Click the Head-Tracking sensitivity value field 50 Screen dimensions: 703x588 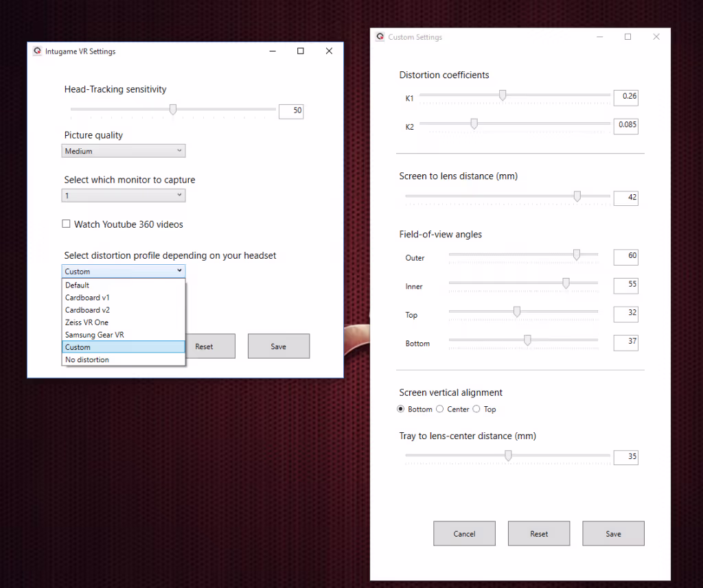point(291,111)
